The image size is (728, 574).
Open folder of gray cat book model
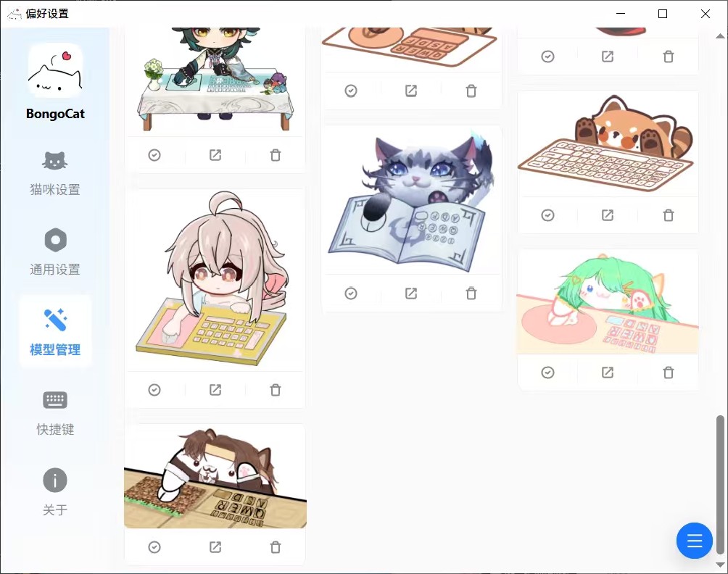click(411, 294)
